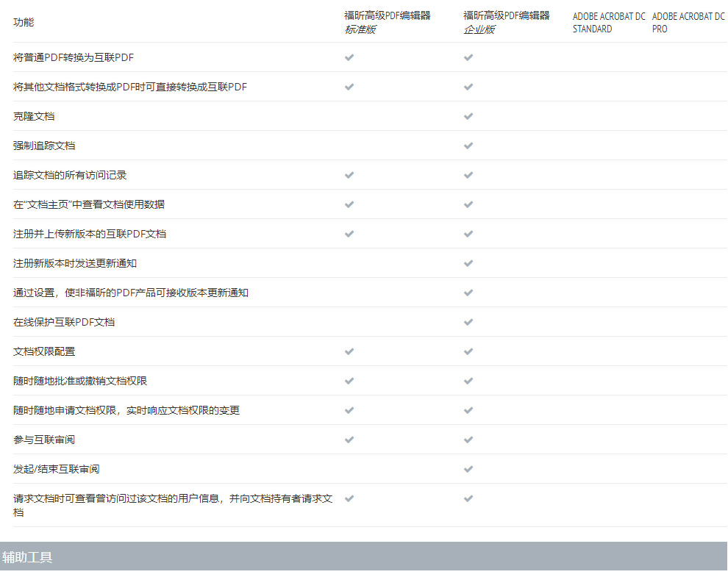Select the 强制追踪文档 feature label
This screenshot has width=728, height=580.
click(x=44, y=146)
